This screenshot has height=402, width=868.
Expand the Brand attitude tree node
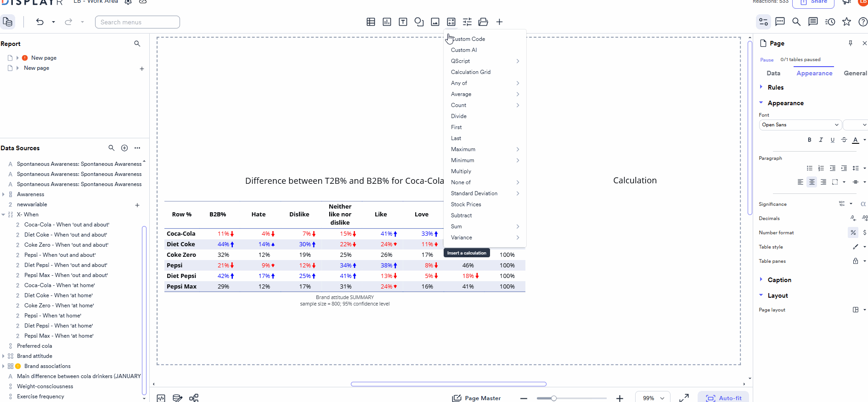coord(3,356)
